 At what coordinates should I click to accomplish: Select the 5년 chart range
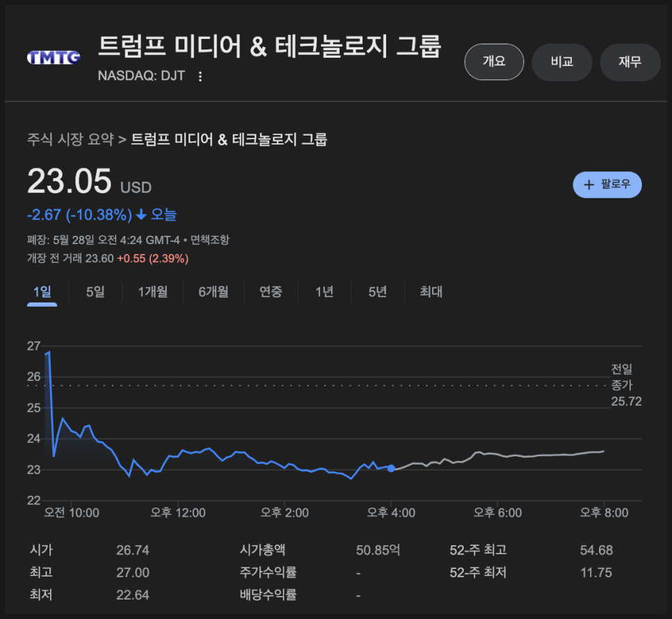point(378,291)
